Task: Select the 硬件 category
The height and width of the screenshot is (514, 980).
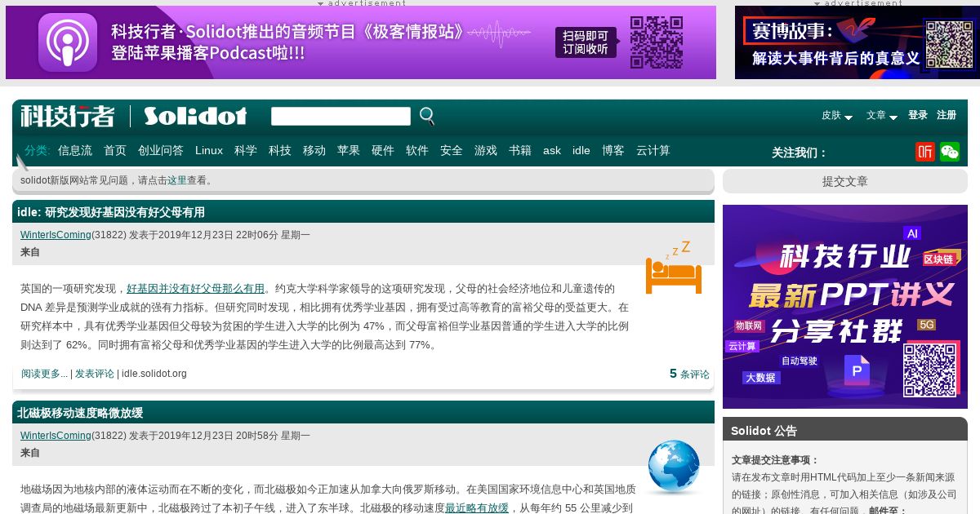Action: pos(383,151)
